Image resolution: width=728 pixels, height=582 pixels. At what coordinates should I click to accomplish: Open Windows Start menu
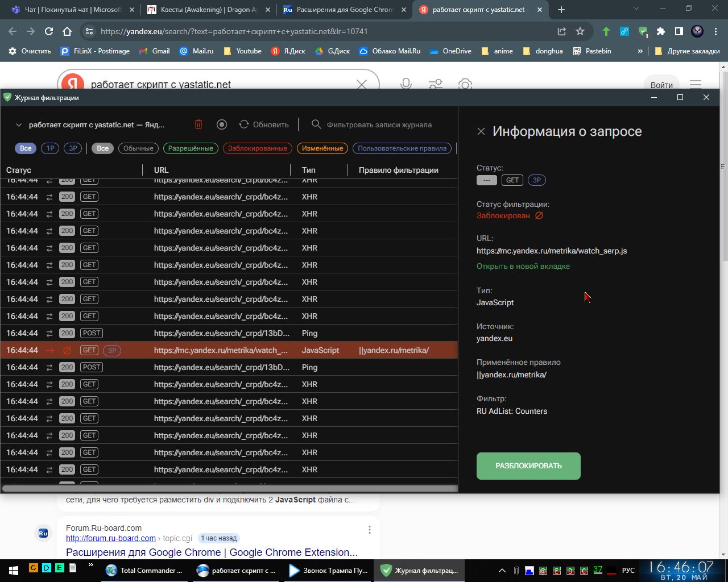(13, 569)
